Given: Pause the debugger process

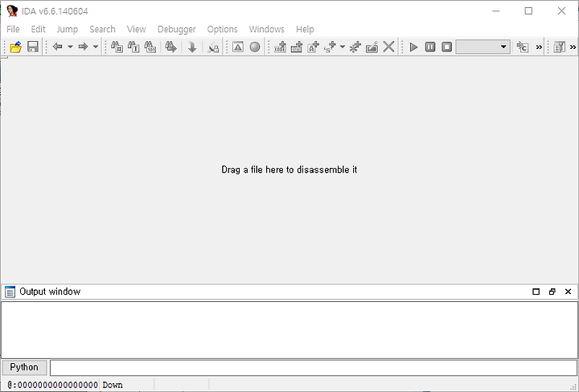Looking at the screenshot, I should coord(430,47).
